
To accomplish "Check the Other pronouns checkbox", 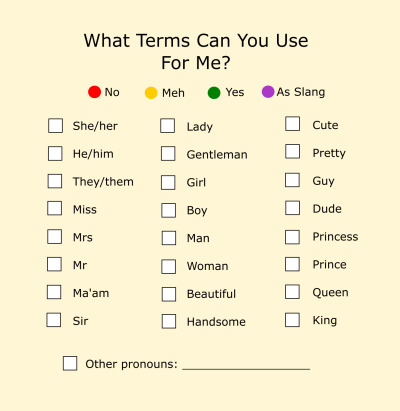I will (70, 363).
